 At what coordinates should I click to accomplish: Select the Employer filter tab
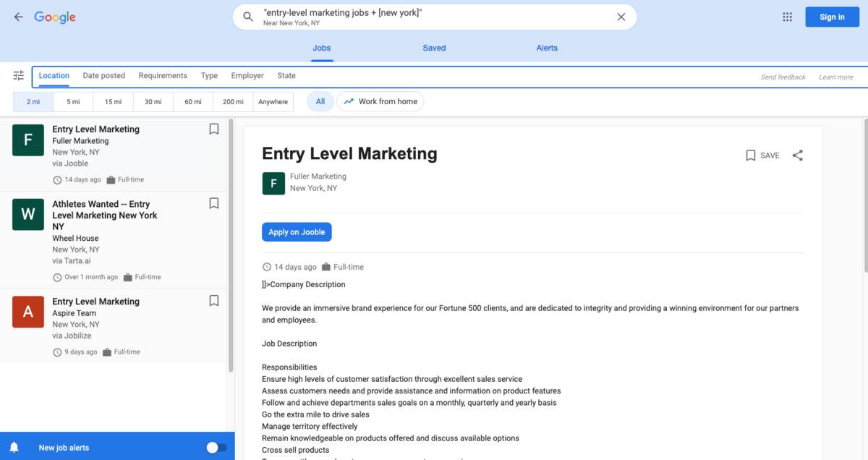click(247, 75)
